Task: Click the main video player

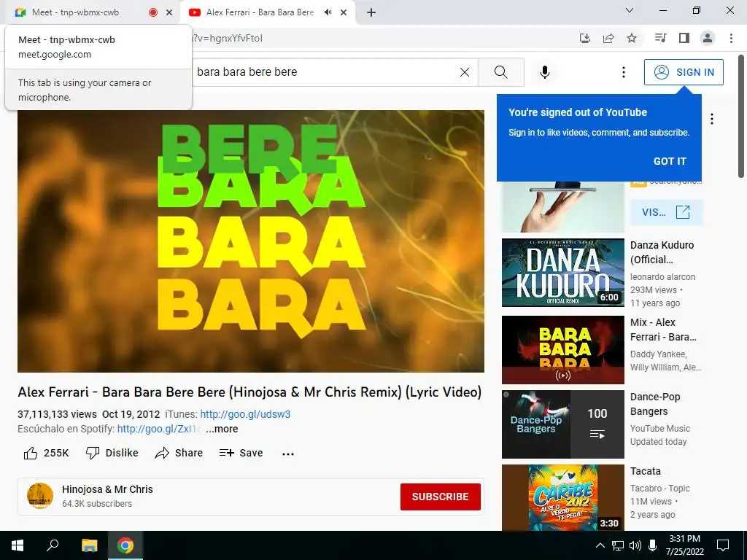Action: click(251, 241)
